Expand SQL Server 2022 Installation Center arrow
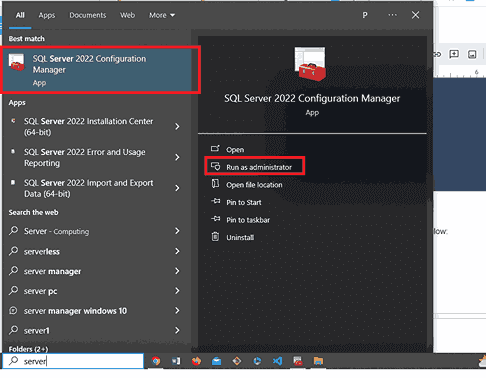 177,127
